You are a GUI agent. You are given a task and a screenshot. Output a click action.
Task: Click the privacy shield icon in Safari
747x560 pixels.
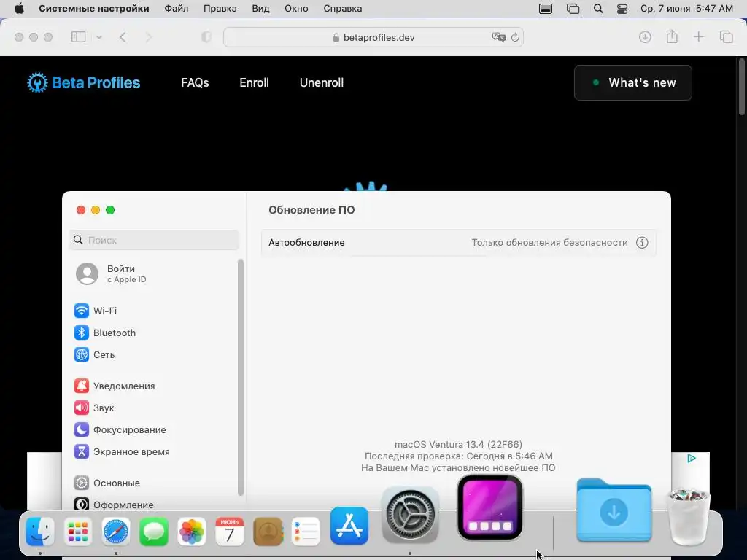(206, 37)
